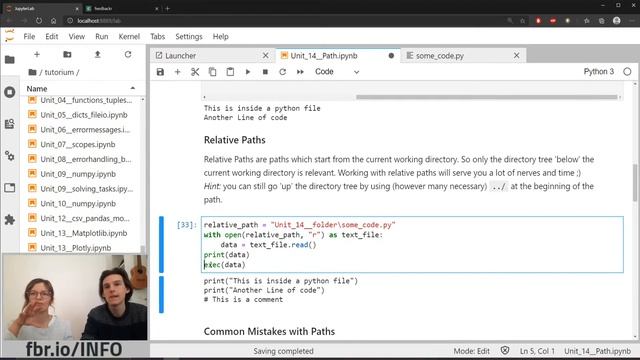The image size is (640, 360).
Task: Open the Property Inspector gears icon
Action: click(10, 156)
